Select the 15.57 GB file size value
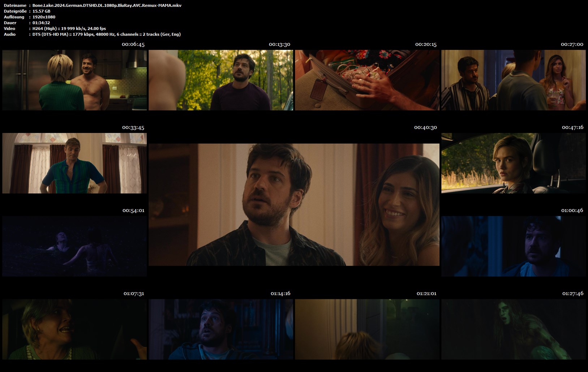Image resolution: width=588 pixels, height=372 pixels. click(x=41, y=11)
